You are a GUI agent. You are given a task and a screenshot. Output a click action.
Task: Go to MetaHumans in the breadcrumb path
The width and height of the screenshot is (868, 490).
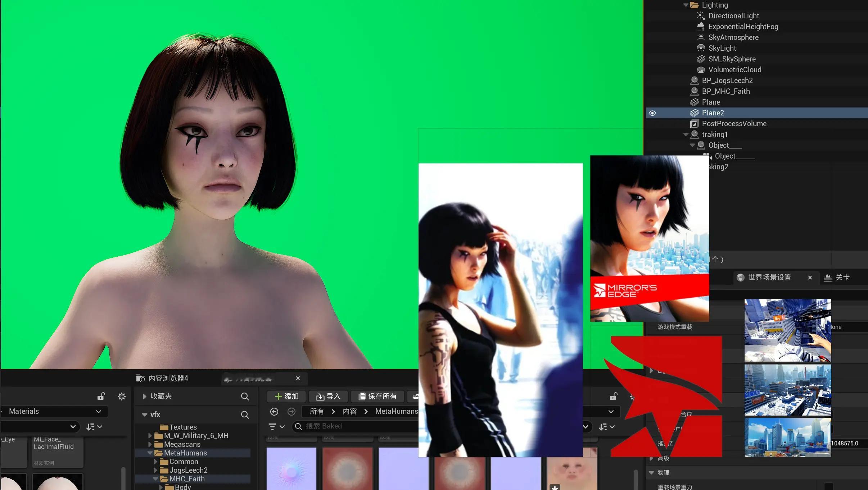coord(396,412)
